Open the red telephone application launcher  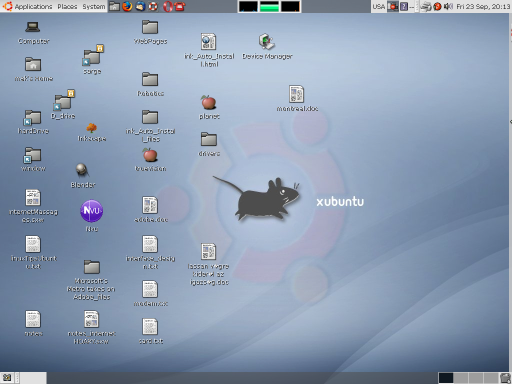(x=180, y=6)
